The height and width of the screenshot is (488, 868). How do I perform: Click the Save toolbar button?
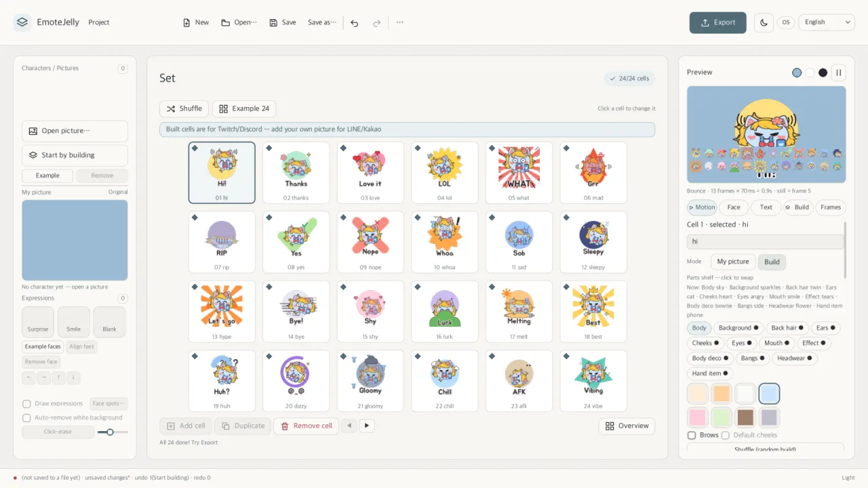283,22
